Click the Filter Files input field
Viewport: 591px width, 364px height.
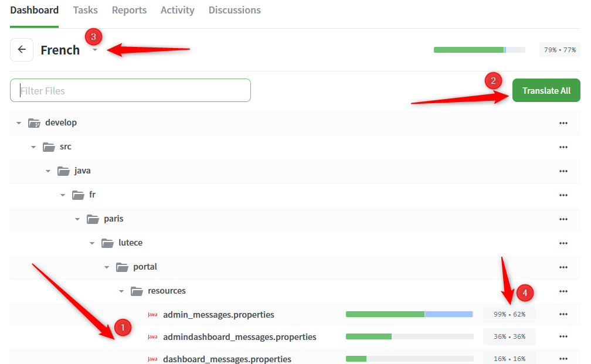coord(130,90)
